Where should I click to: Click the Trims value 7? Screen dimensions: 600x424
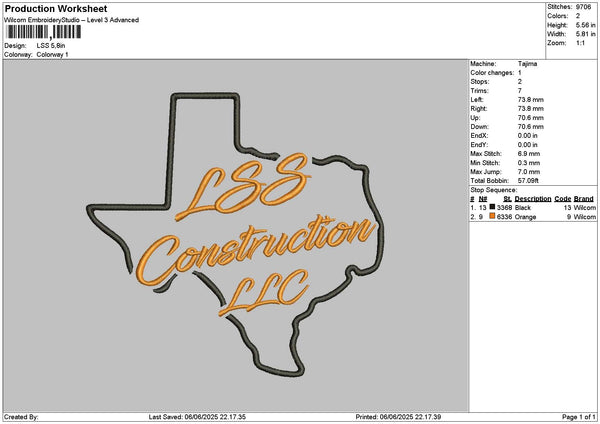click(520, 91)
